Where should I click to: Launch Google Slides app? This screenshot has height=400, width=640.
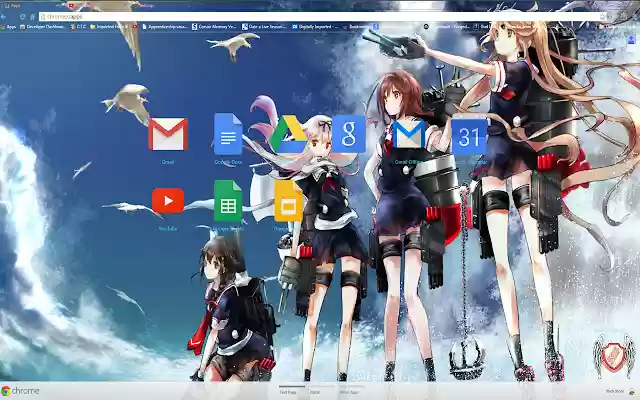(288, 201)
